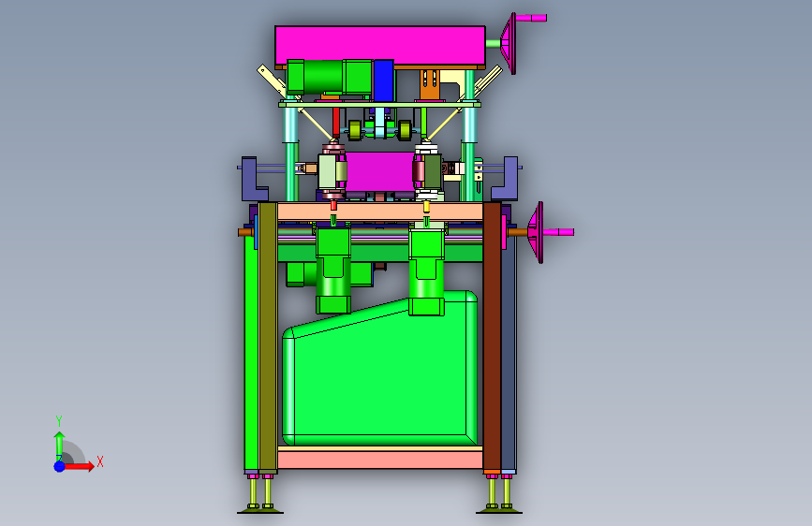The image size is (812, 526).
Task: Click the green Y axis arrow of the triad
Action: (59, 446)
